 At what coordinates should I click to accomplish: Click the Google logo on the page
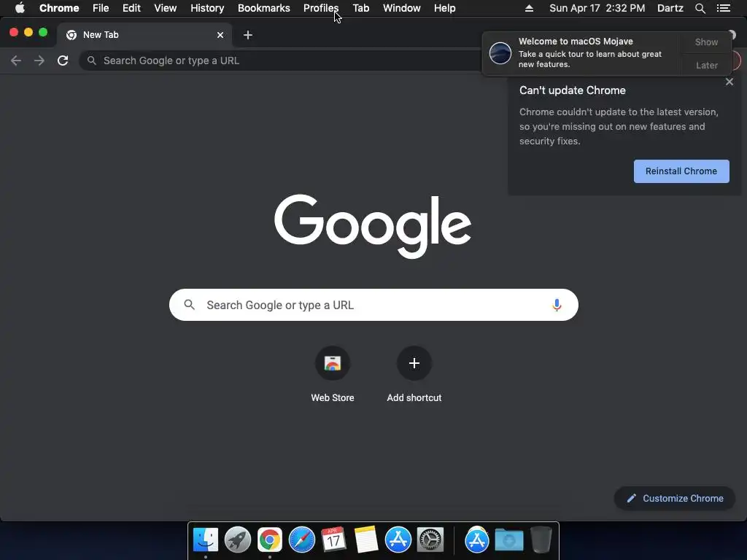point(373,226)
